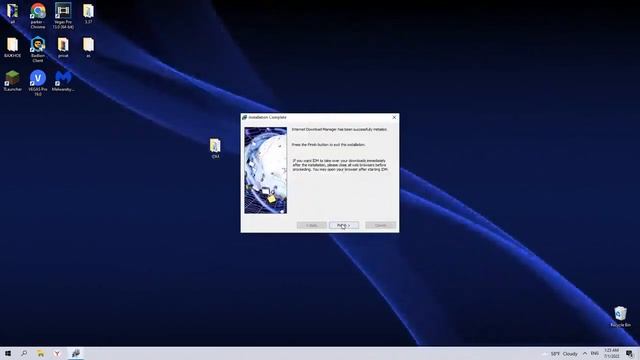Open the Vegas Pro 13.0 desktop shortcut
640x360 pixels.
tap(63, 16)
